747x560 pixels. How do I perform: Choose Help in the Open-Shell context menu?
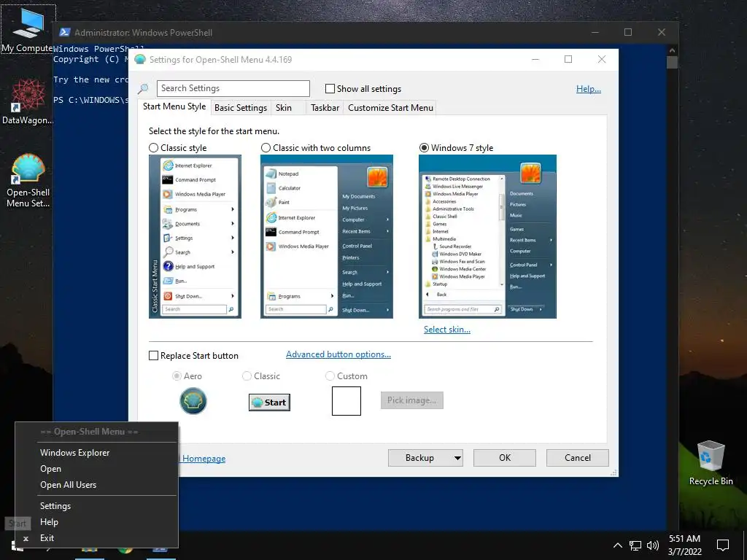click(97, 522)
